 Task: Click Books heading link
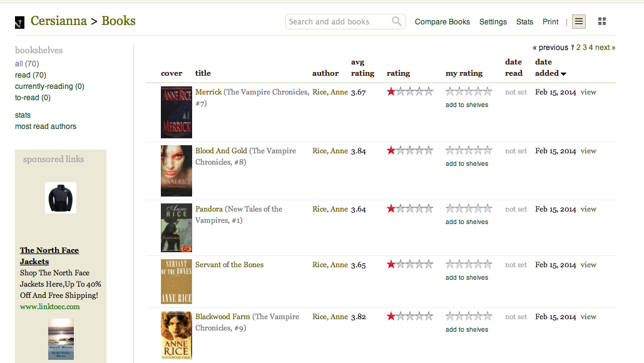pyautogui.click(x=118, y=21)
